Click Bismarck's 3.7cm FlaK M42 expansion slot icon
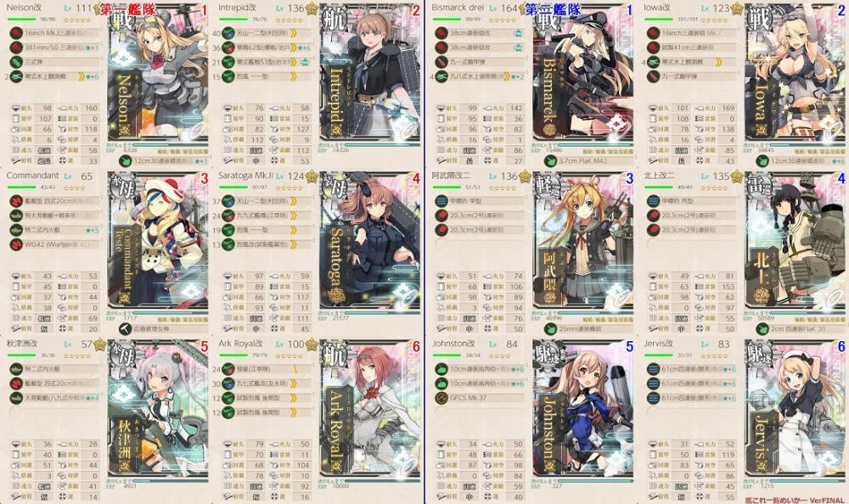 coord(551,161)
